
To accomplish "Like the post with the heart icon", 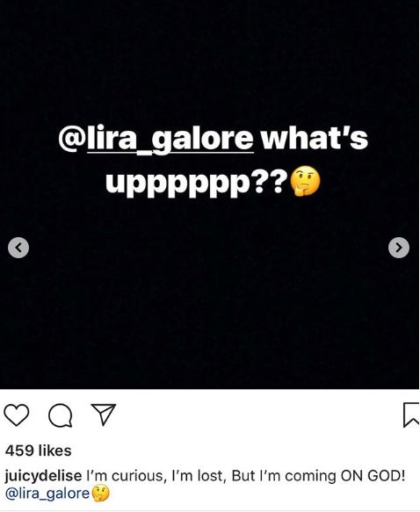I will tap(17, 415).
